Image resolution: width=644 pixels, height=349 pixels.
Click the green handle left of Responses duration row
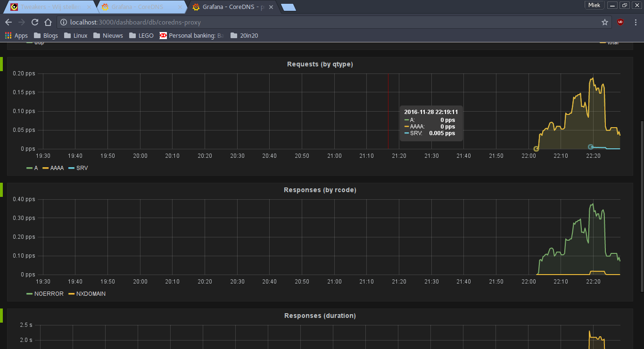coord(1,316)
